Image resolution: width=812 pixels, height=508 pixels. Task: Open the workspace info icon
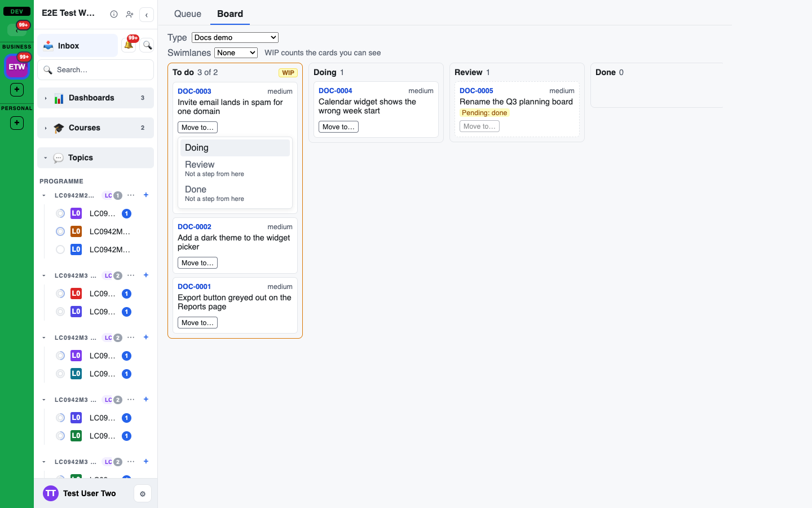[114, 14]
